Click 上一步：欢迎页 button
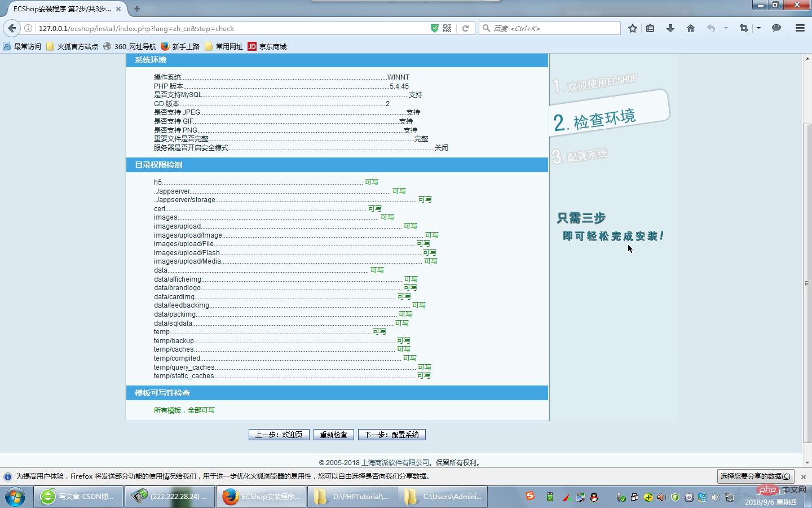Screen dimensions: 812x508 pyautogui.click(x=279, y=435)
